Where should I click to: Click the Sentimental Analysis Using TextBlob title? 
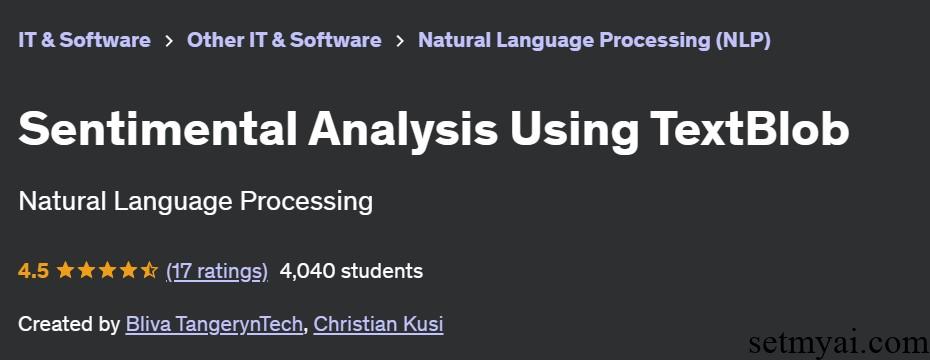pos(434,130)
